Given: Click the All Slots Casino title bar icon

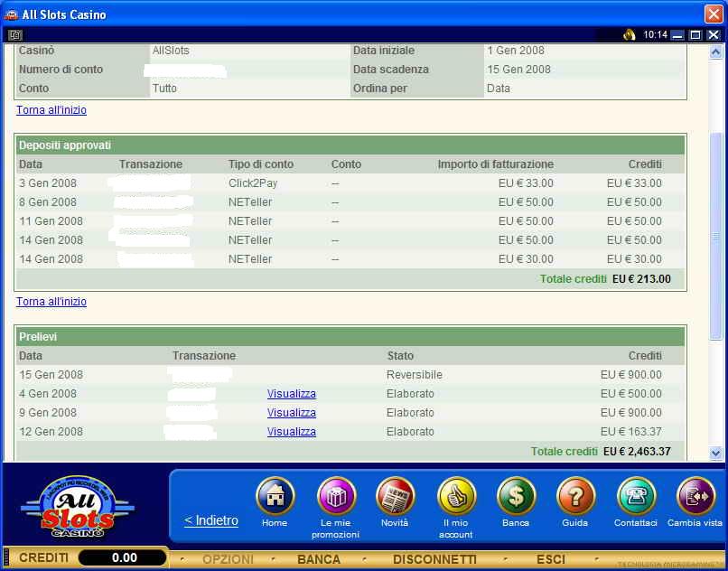Looking at the screenshot, I should (11, 14).
